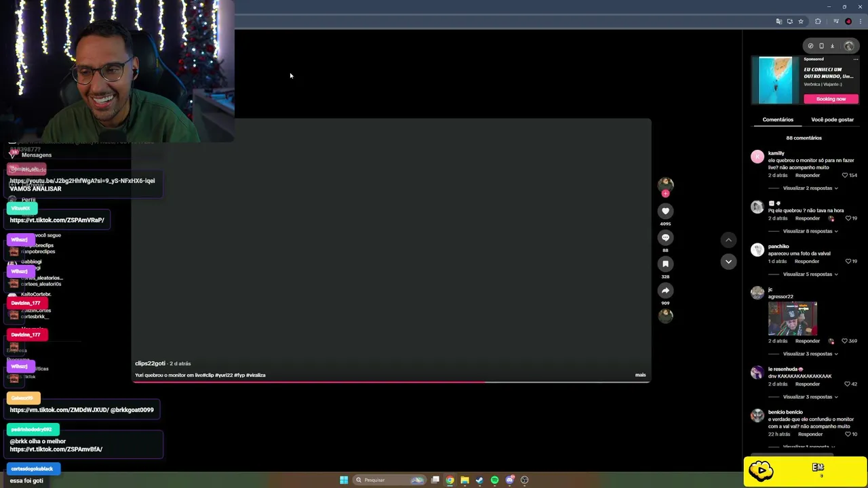Open the creator avatar above the like button
The height and width of the screenshot is (488, 868).
665,184
